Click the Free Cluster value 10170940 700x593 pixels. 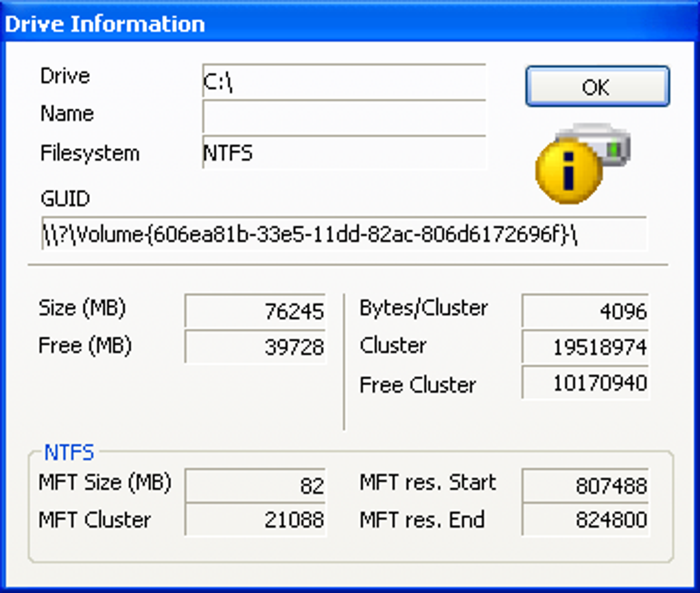[585, 382]
